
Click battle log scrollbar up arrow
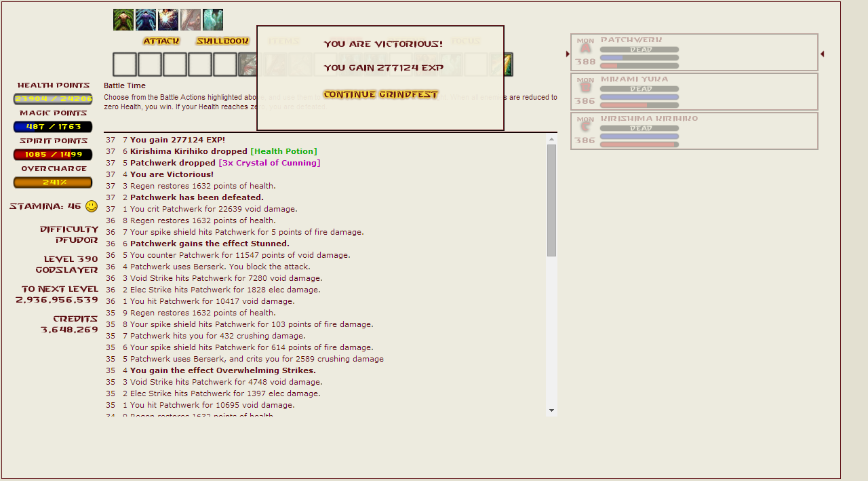pos(551,139)
